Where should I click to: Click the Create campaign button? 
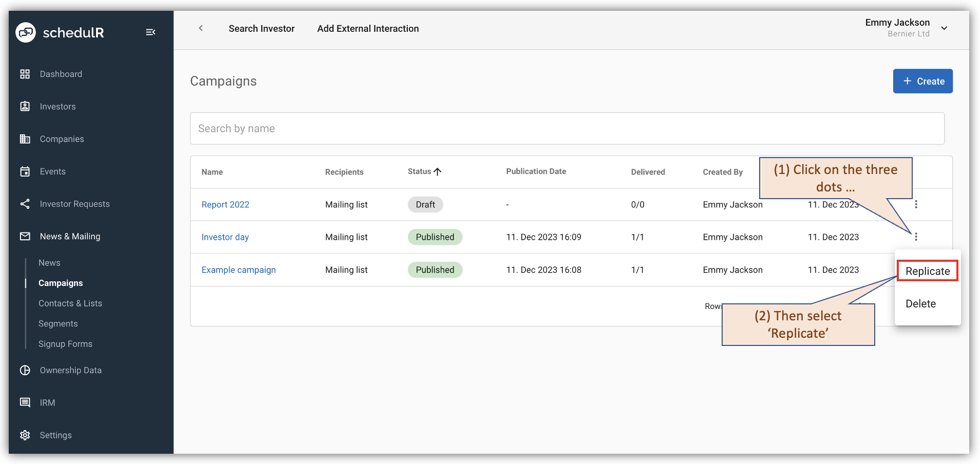click(x=922, y=81)
